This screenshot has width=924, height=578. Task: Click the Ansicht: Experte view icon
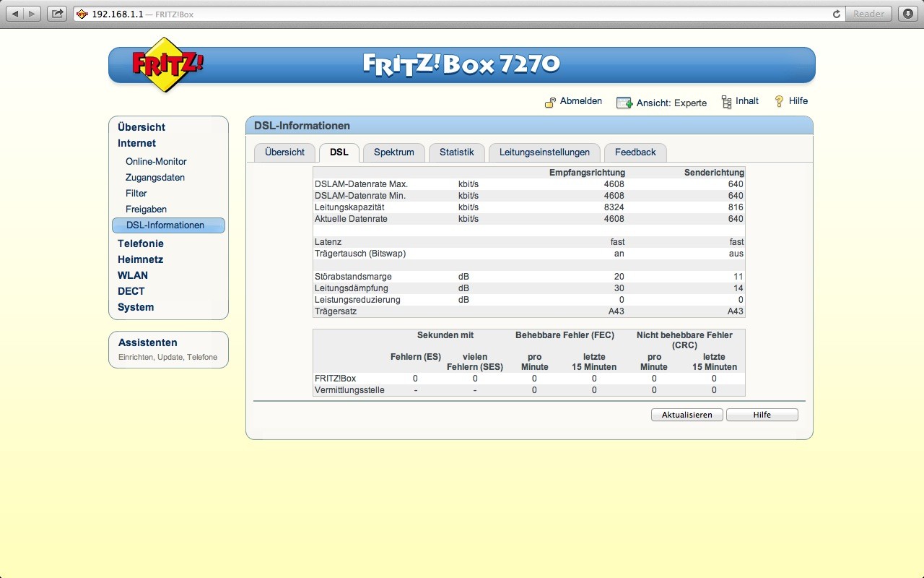[x=624, y=103]
